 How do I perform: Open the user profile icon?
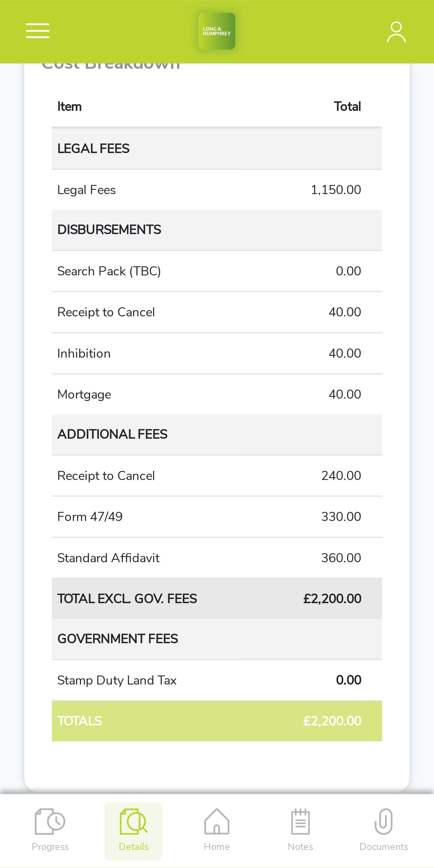point(396,32)
